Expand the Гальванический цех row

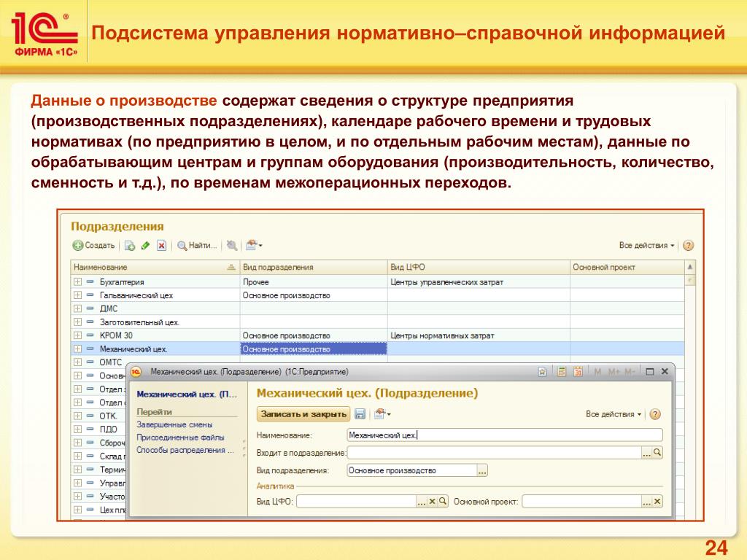tap(77, 295)
